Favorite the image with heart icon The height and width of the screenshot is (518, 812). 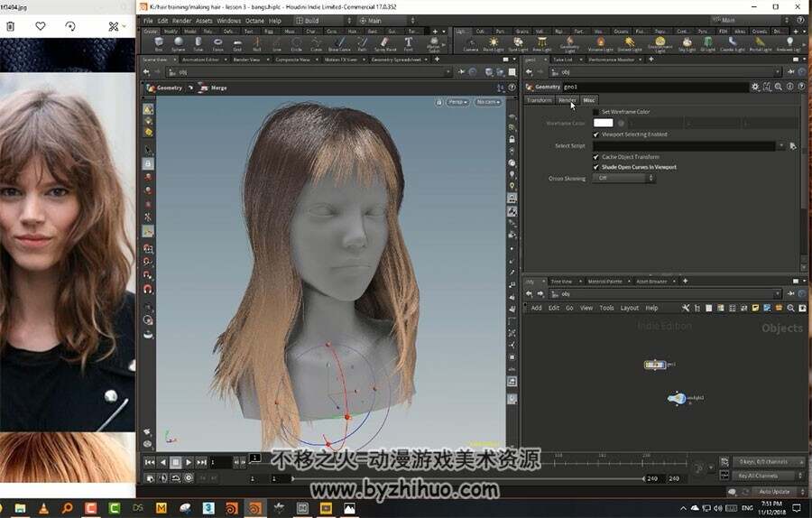(41, 26)
